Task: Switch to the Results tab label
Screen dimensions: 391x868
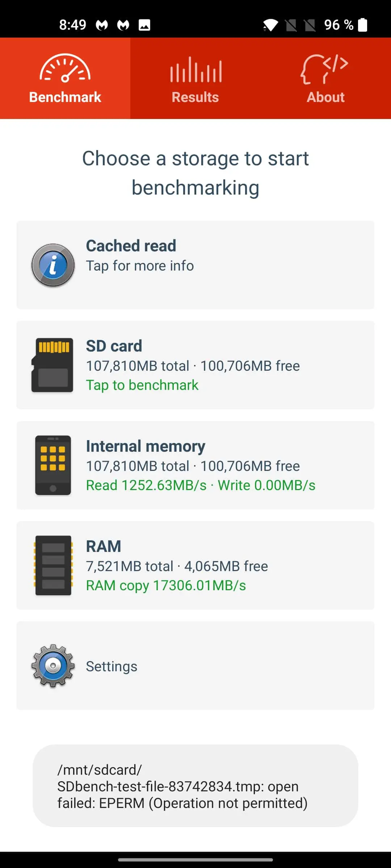Action: tap(195, 97)
